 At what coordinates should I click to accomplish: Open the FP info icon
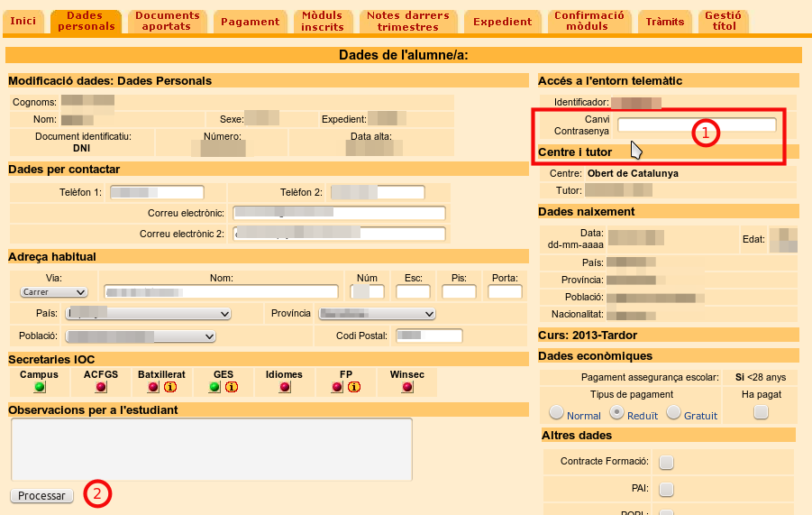point(354,388)
